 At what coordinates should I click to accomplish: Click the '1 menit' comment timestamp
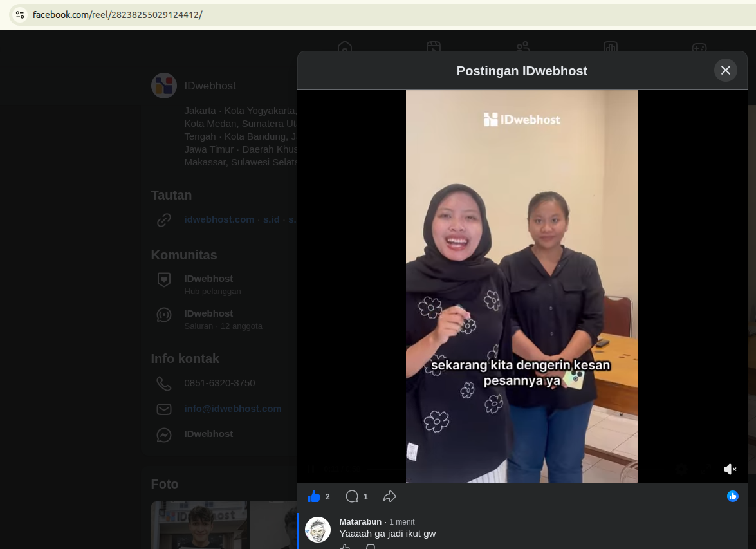click(401, 521)
